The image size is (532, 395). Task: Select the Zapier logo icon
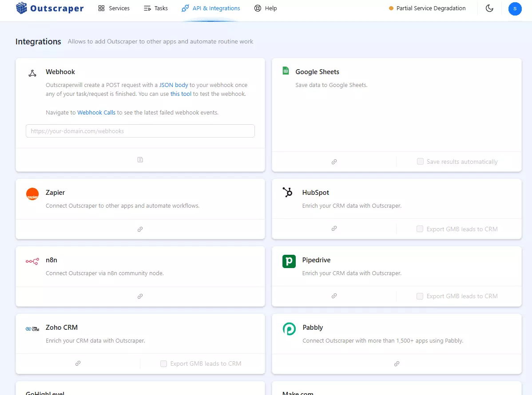click(x=32, y=194)
